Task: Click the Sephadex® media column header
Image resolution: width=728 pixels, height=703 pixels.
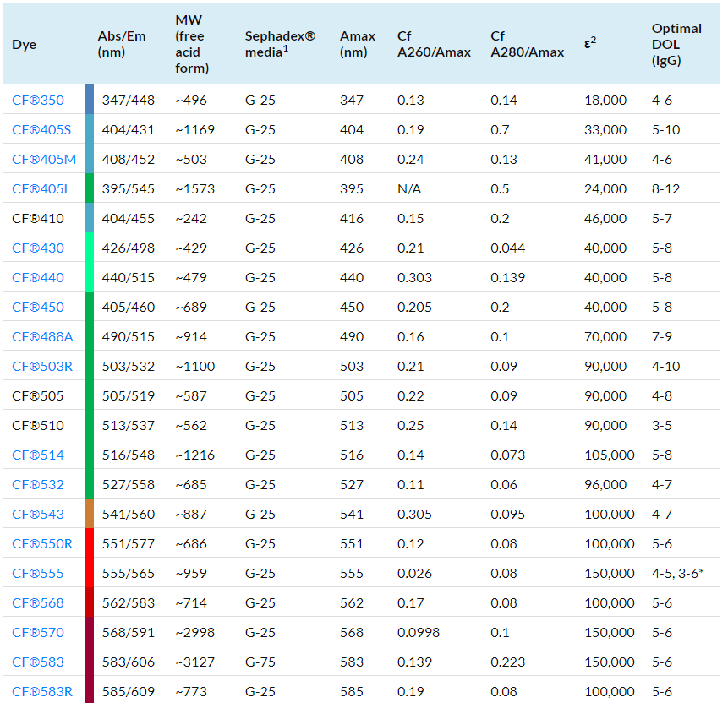Action: (280, 44)
